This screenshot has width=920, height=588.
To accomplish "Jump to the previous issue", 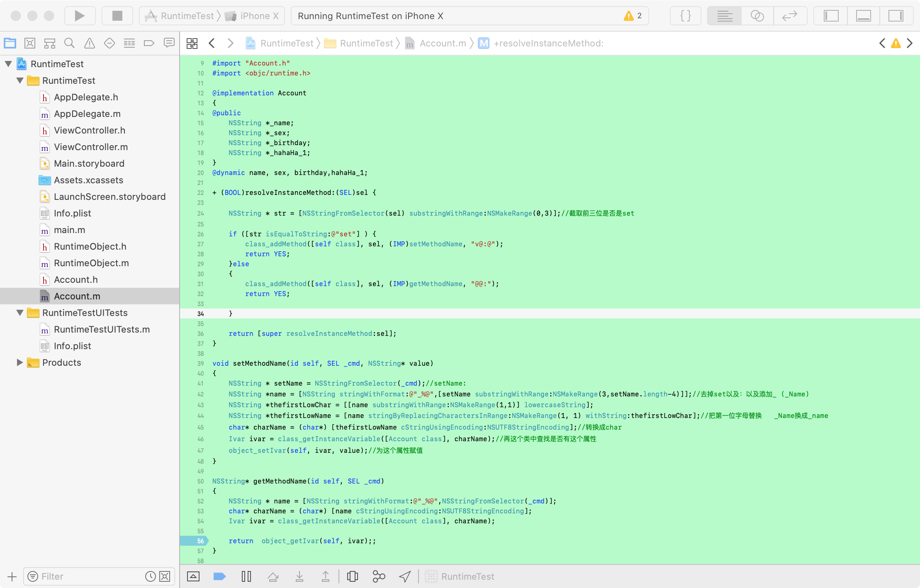I will coord(882,43).
